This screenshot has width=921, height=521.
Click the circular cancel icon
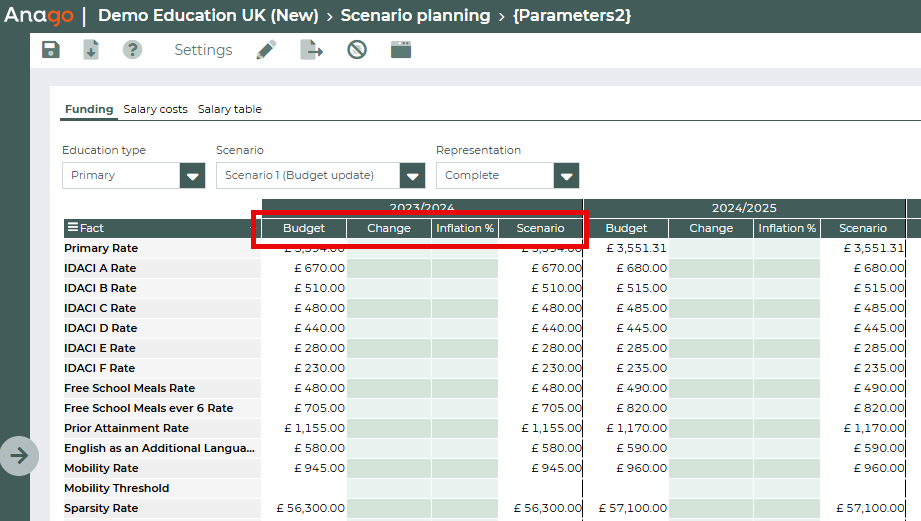[x=357, y=50]
